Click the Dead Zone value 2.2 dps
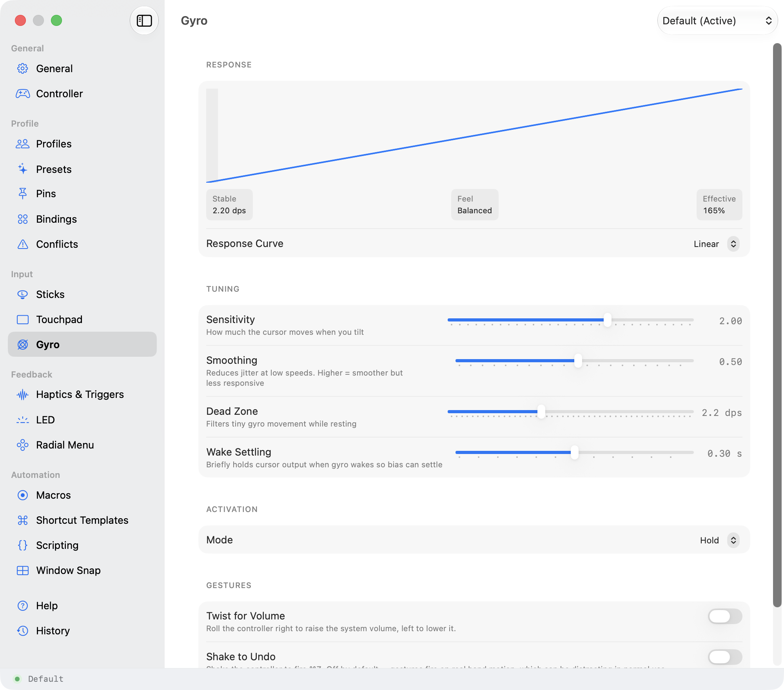Screen dimensions: 784x690 [722, 413]
